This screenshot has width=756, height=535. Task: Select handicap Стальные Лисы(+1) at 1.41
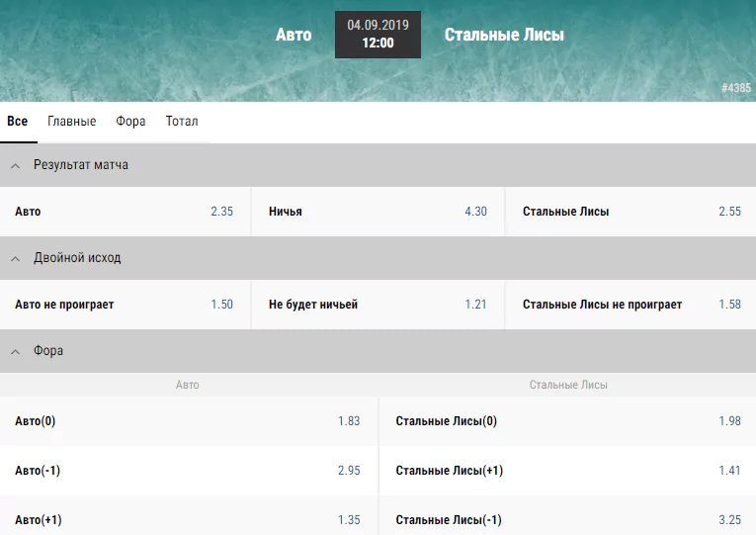(x=568, y=471)
